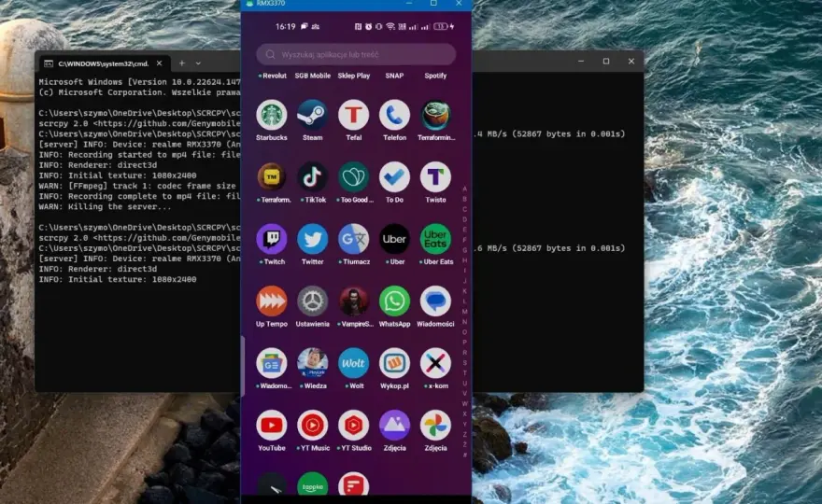Launch the VampireS... game
Screen dimensions: 822x504
[x=353, y=301]
